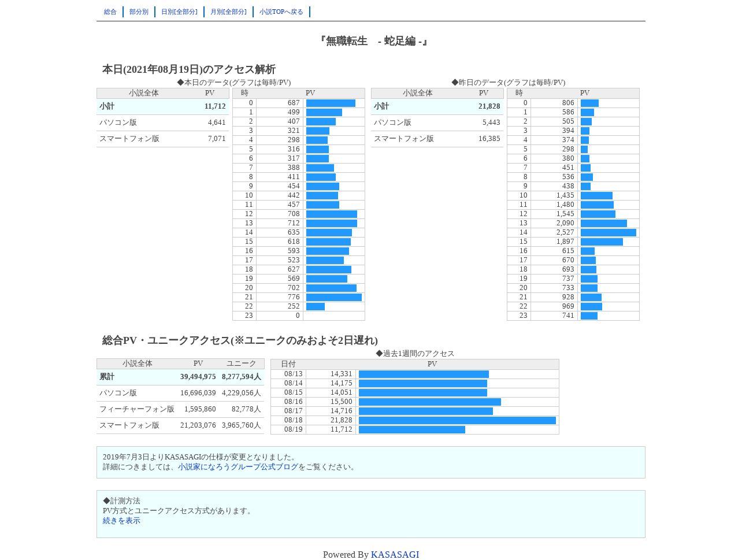Viewport: 742px width, 560px height.
Task: Click the bar for today's 776 PV
Action: tap(334, 297)
